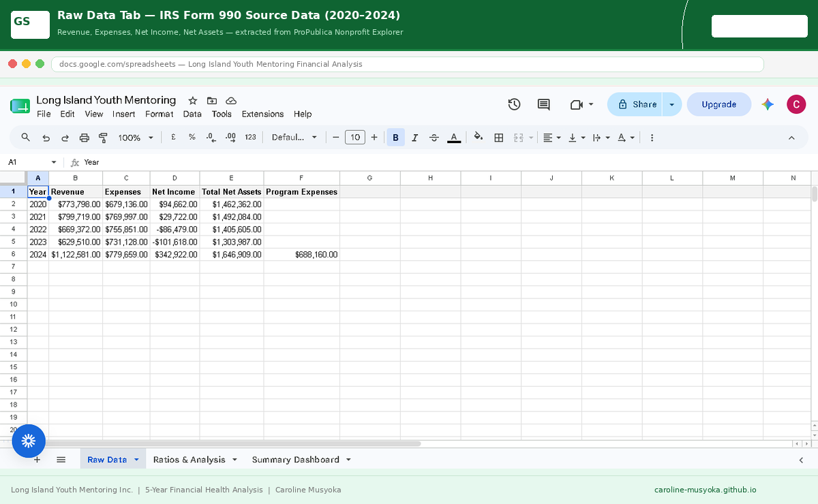Decrease font size with minus button
Image resolution: width=818 pixels, height=504 pixels.
(335, 138)
